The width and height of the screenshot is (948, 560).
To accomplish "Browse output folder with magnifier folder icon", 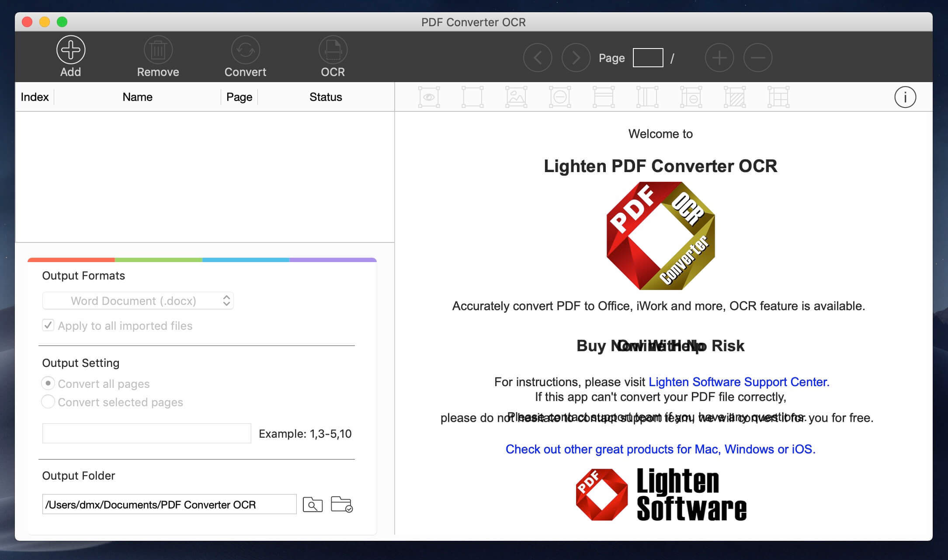I will click(313, 505).
